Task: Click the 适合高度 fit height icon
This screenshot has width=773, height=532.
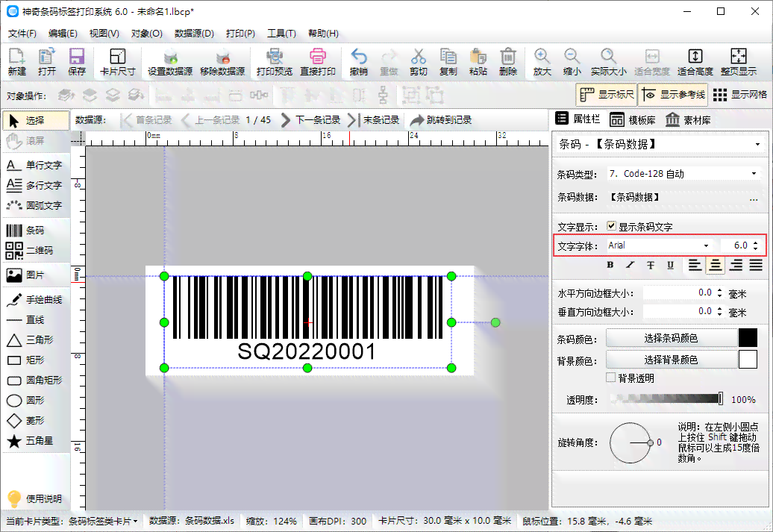Action: click(x=695, y=62)
